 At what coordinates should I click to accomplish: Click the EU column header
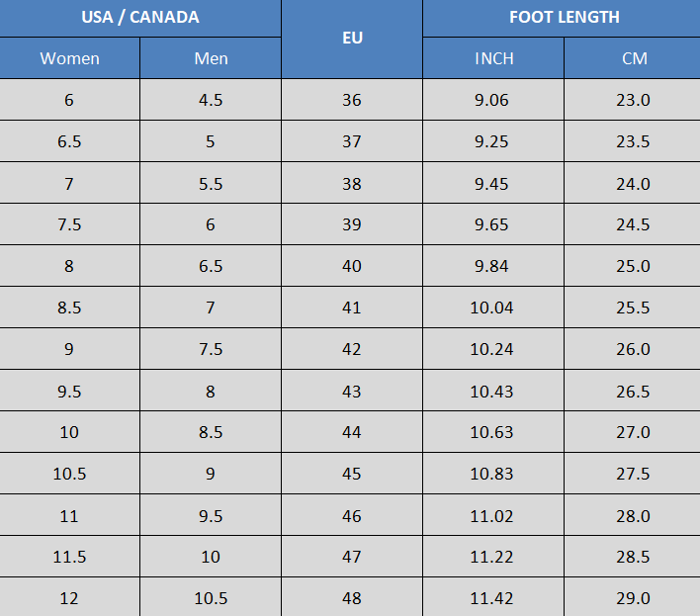point(352,38)
